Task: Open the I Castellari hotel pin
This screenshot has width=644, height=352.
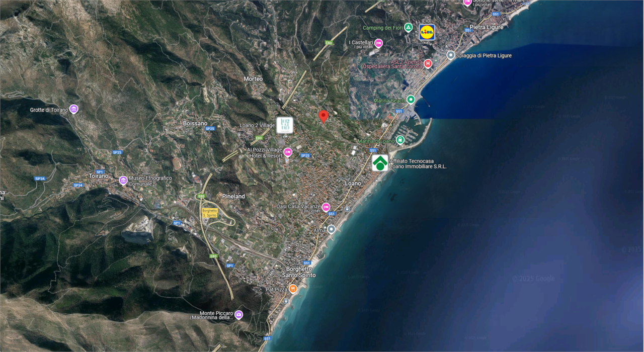Action: [378, 43]
